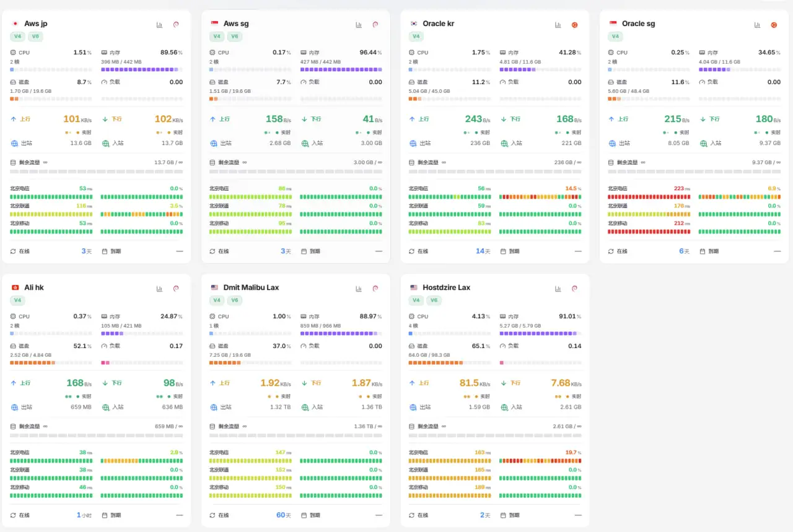Open the chart icon on Hostdzire Lax card
The height and width of the screenshot is (532, 793).
(x=558, y=289)
